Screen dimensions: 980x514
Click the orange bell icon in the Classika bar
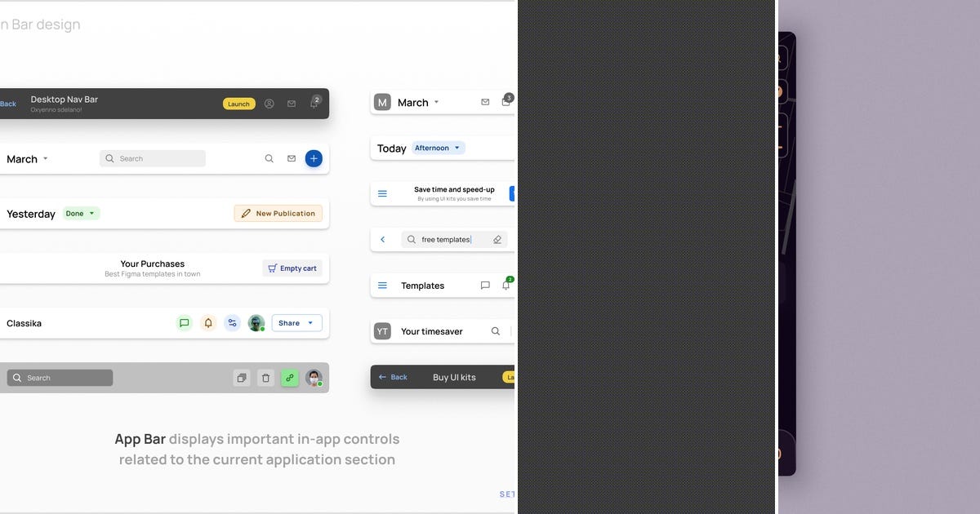(208, 323)
